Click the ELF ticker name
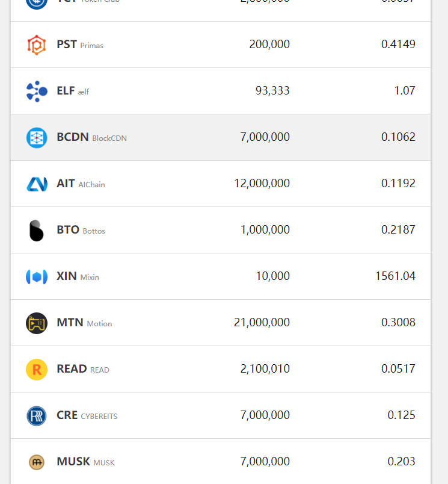The width and height of the screenshot is (448, 484). [66, 91]
